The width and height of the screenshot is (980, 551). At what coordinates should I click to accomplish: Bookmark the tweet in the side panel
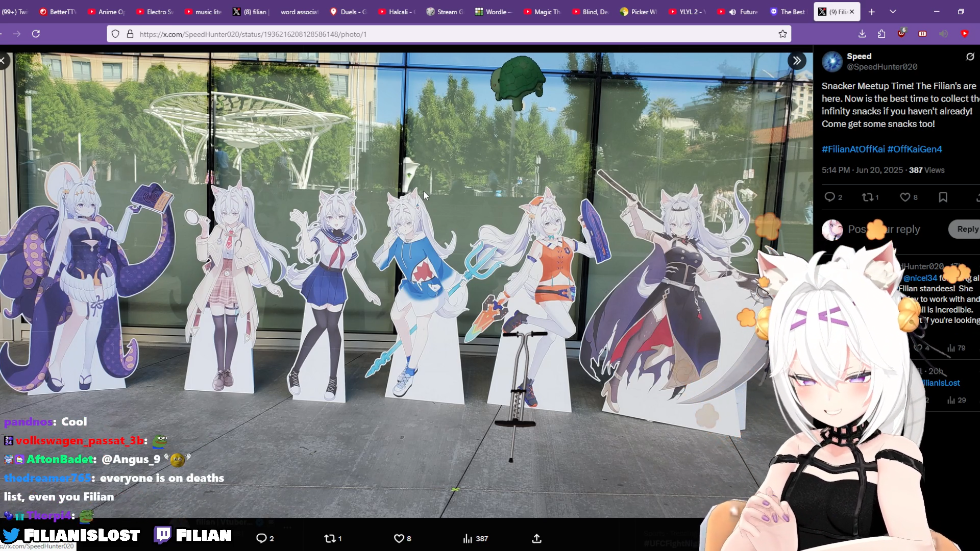(x=943, y=197)
